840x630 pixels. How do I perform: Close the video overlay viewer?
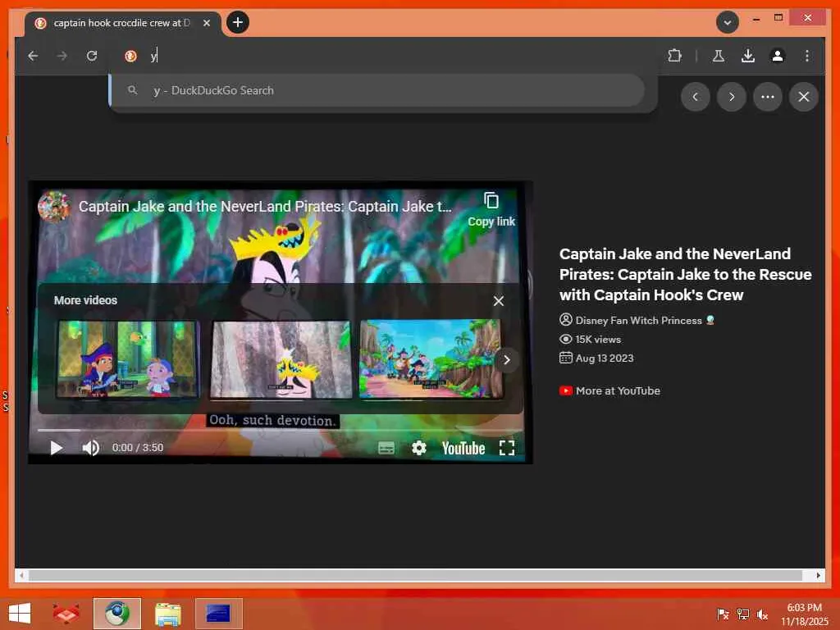(x=804, y=97)
